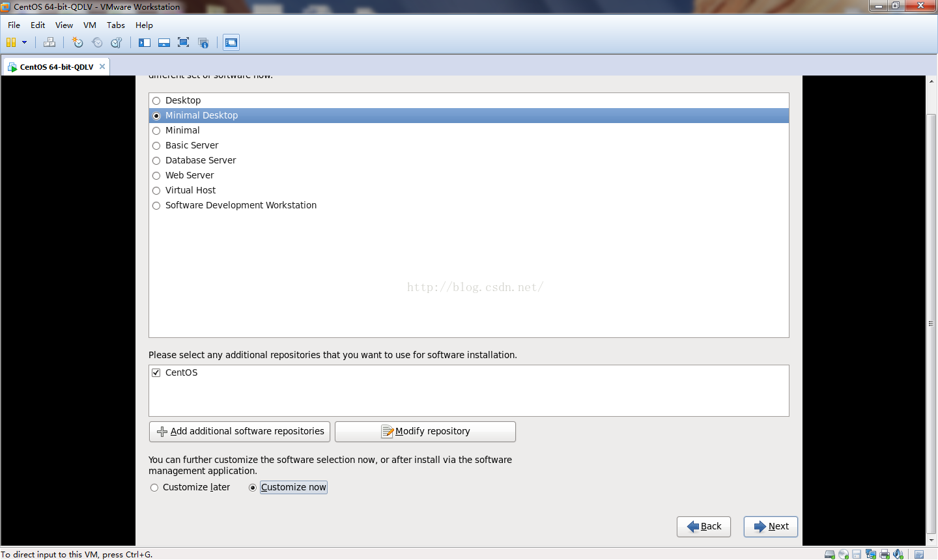The image size is (938, 560).
Task: Open the Help menu
Action: point(144,25)
